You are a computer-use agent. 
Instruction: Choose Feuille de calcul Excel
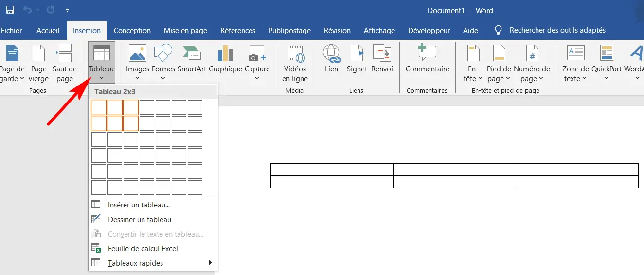(x=153, y=249)
